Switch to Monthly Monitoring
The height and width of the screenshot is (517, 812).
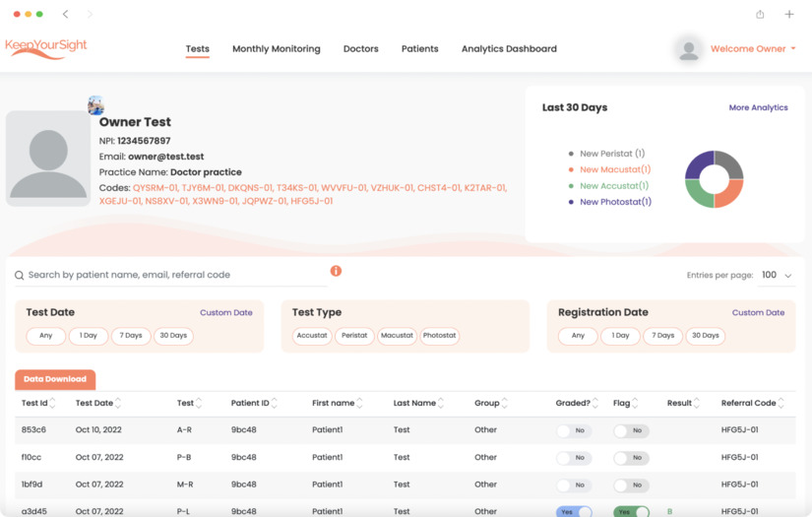coord(276,48)
